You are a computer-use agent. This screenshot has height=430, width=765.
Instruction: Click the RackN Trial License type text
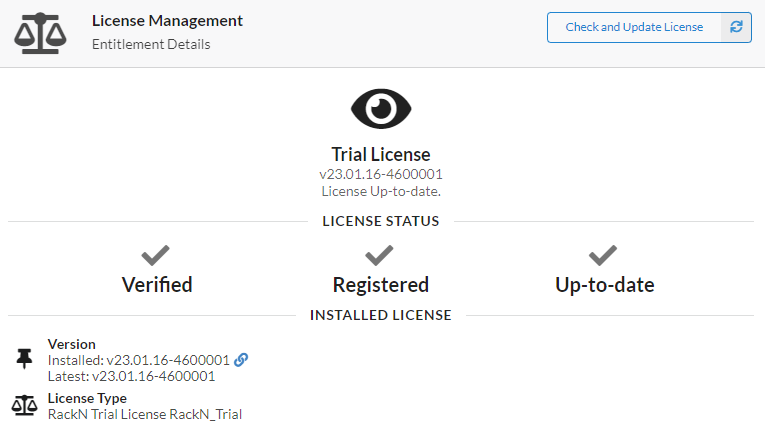(x=145, y=414)
